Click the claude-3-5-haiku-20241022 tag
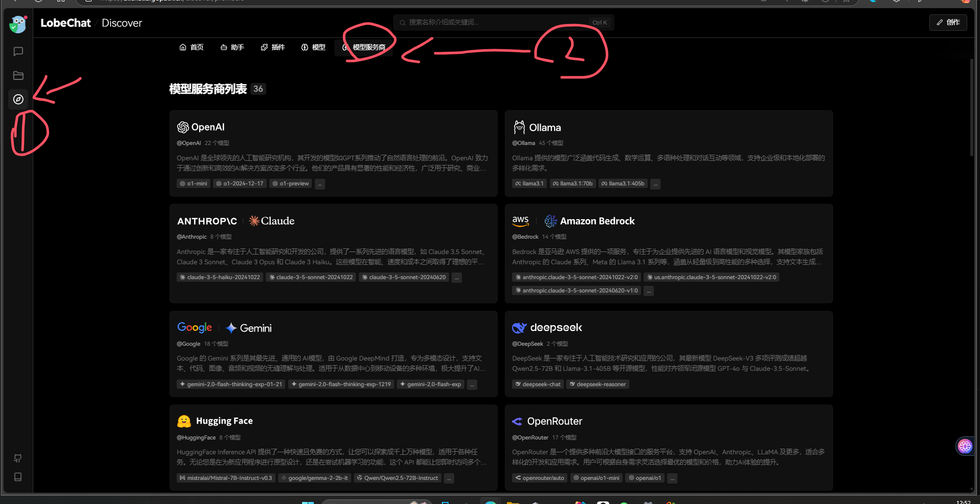980x504 pixels. [x=220, y=277]
